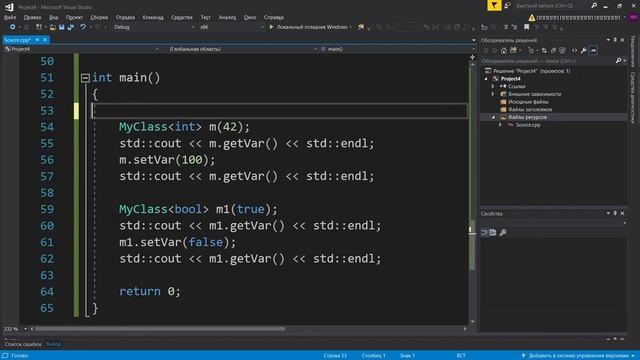Click the Categorized view icon in Properties panel
This screenshot has height=360, width=640.
(484, 232)
